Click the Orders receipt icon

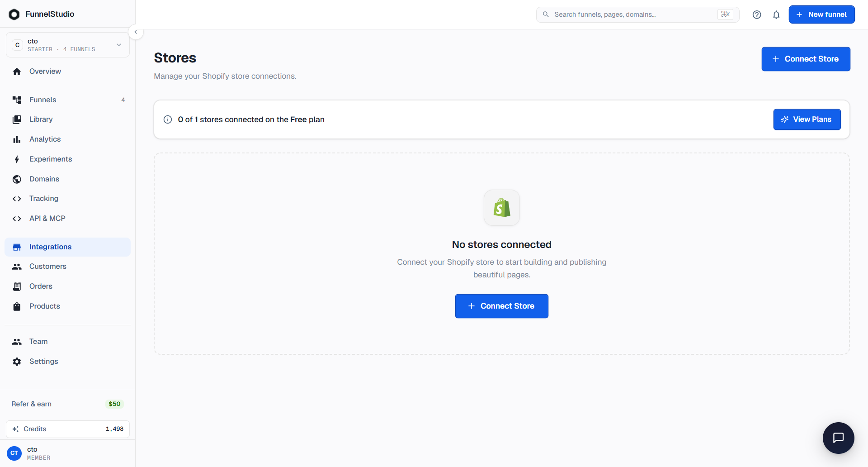pyautogui.click(x=17, y=286)
